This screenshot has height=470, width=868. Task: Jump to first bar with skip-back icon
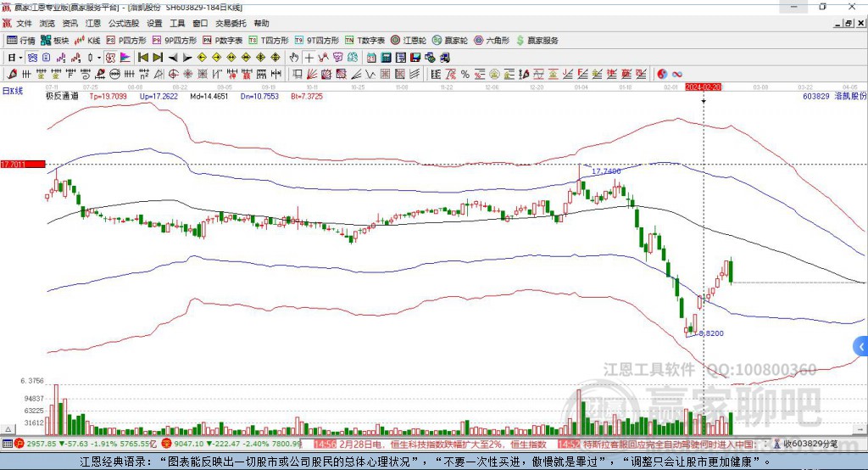142,58
